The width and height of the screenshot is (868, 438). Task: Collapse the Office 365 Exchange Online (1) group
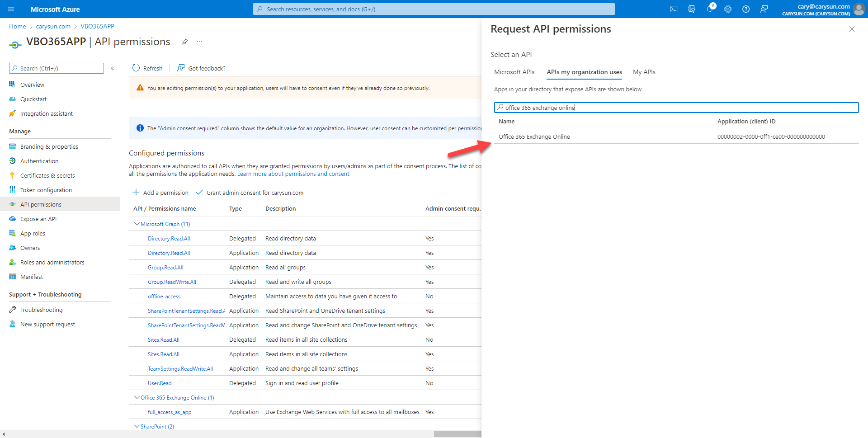tap(137, 397)
